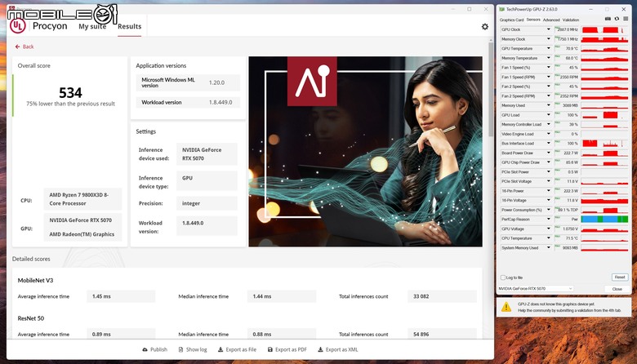Click the Bus Interface Load graph
Image resolution: width=637 pixels, height=364 pixels.
604,144
